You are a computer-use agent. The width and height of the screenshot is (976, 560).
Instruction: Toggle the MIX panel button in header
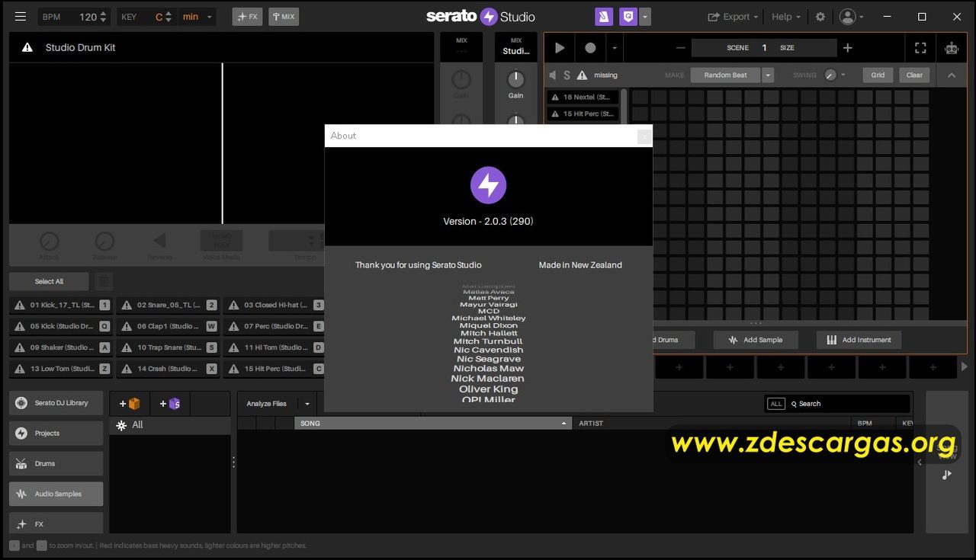tap(284, 17)
